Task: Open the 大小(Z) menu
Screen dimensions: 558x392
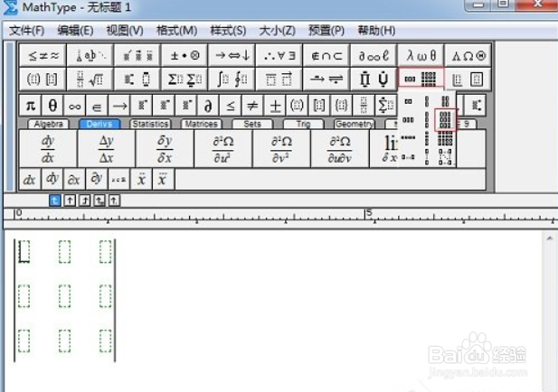Action: click(278, 31)
